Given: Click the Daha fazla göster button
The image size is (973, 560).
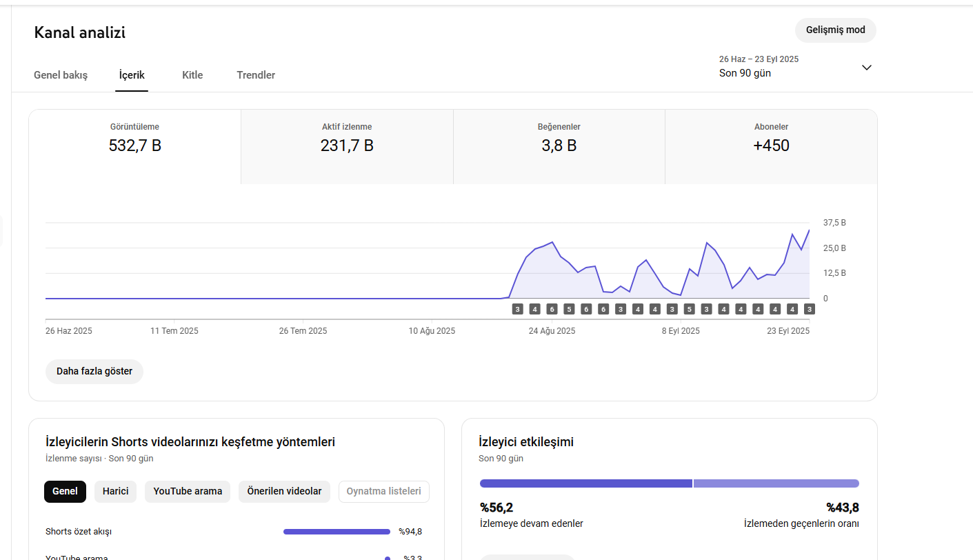Looking at the screenshot, I should click(94, 371).
